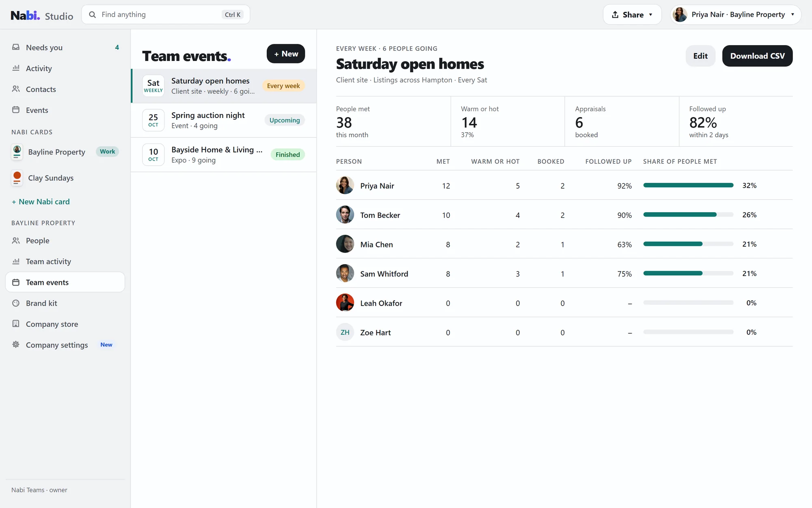This screenshot has width=812, height=508.
Task: Click Tom Becker's avatar
Action: pos(345,215)
